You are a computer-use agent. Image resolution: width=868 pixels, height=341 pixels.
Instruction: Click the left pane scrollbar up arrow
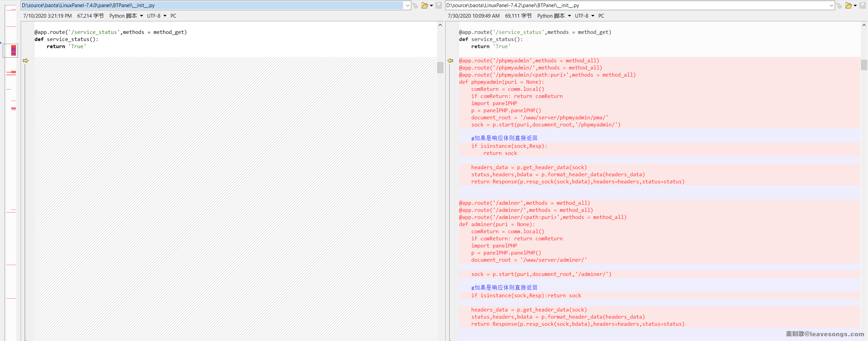click(440, 25)
